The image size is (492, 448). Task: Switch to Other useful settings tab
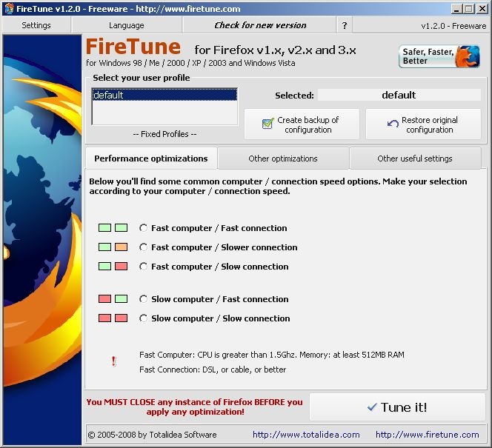click(x=414, y=158)
